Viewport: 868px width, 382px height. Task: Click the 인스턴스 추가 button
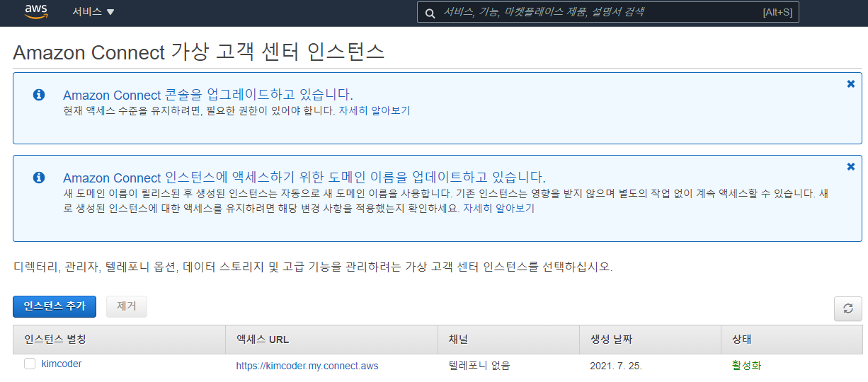(55, 306)
